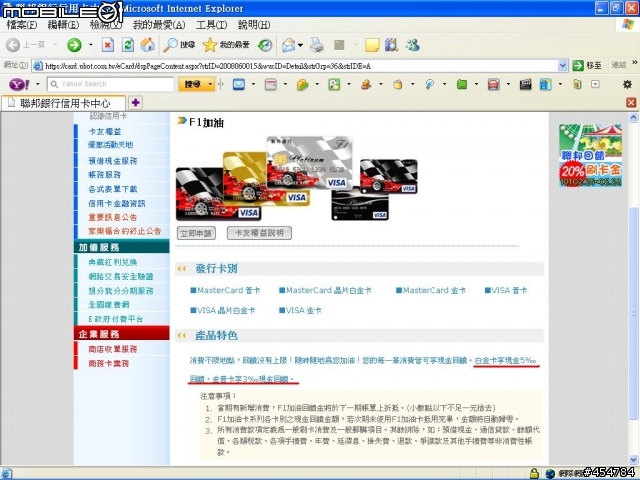Click the Yahoo toolbar movie clapper icon
Image resolution: width=640 pixels, height=480 pixels.
(x=525, y=84)
